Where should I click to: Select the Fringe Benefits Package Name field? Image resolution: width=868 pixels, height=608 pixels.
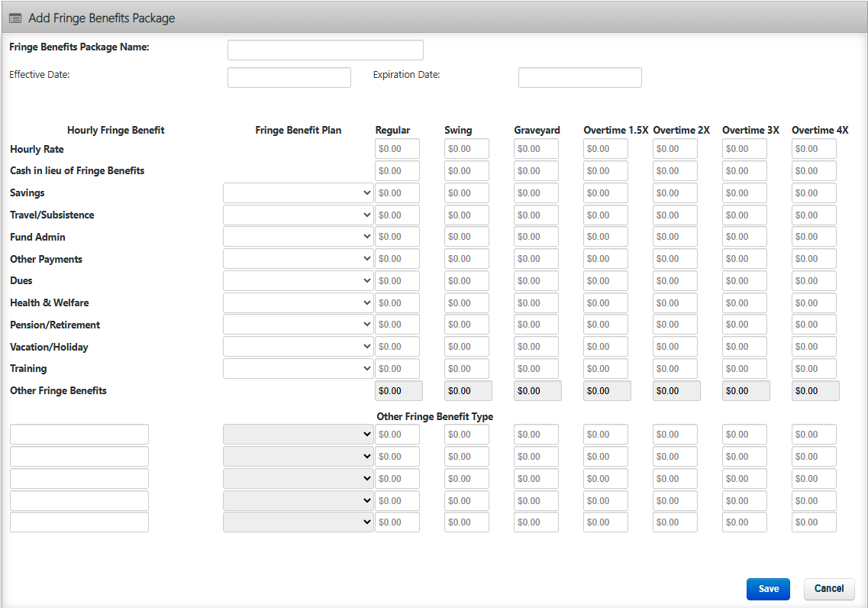[x=325, y=50]
